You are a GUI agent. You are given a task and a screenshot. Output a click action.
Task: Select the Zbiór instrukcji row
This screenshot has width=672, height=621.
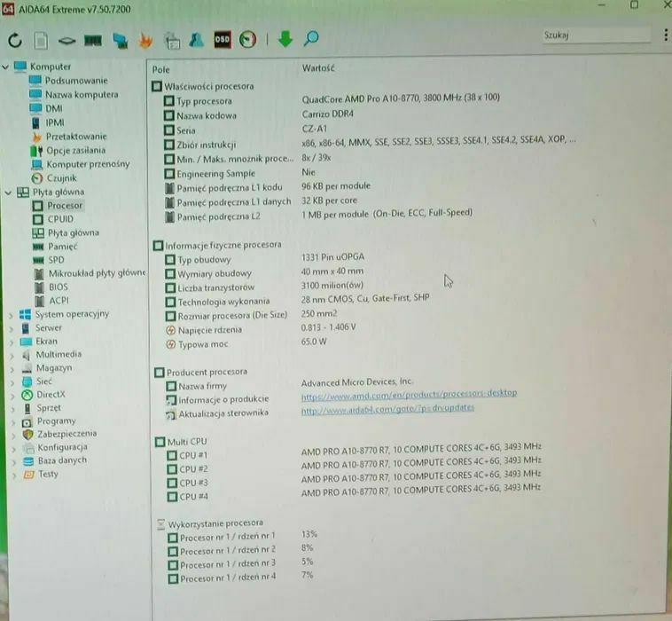click(x=371, y=143)
